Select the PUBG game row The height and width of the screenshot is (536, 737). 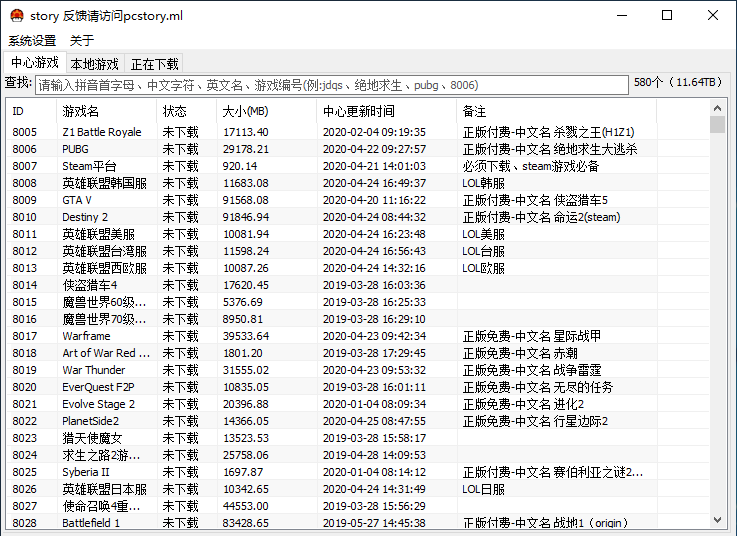357,149
